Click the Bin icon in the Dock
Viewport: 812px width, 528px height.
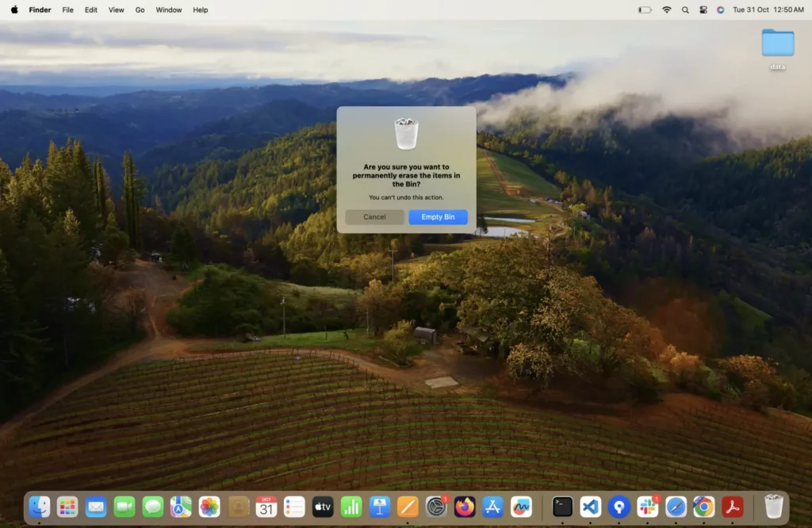point(773,507)
